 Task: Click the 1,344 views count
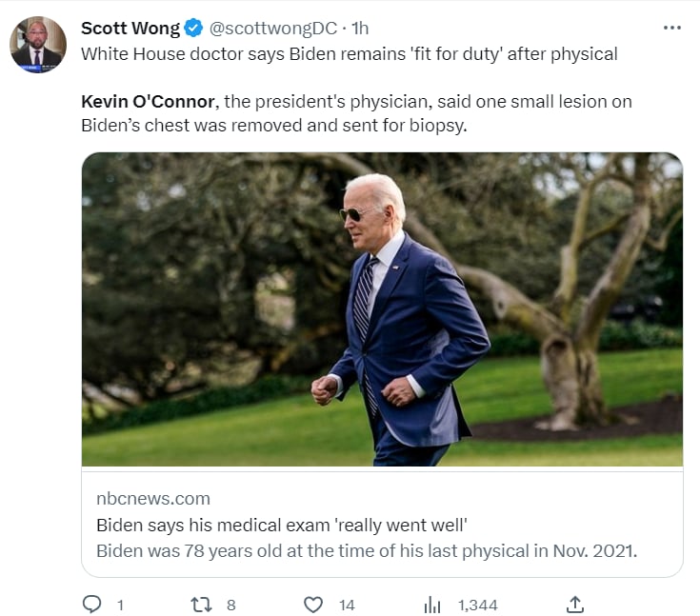pos(478,606)
